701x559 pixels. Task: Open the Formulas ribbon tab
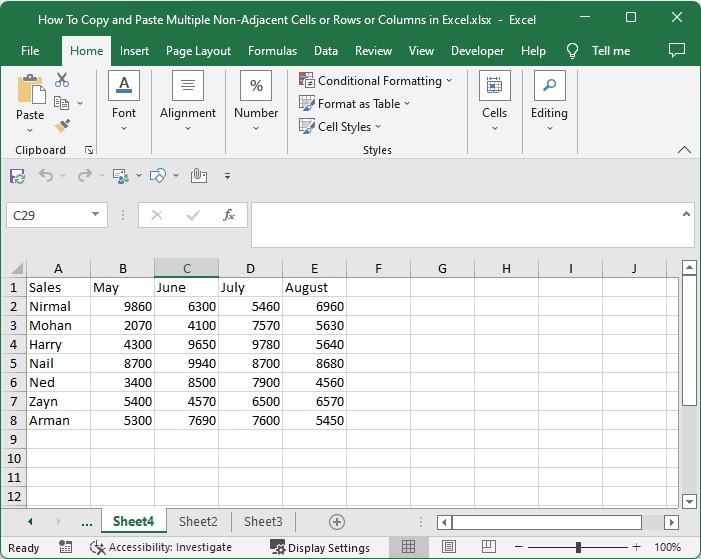tap(272, 51)
